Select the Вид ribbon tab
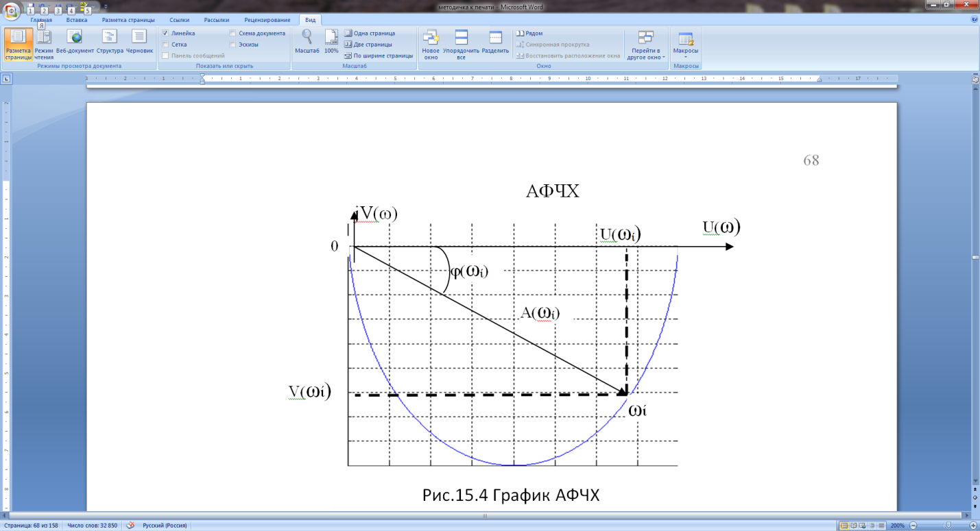The image size is (980, 531). (x=309, y=20)
